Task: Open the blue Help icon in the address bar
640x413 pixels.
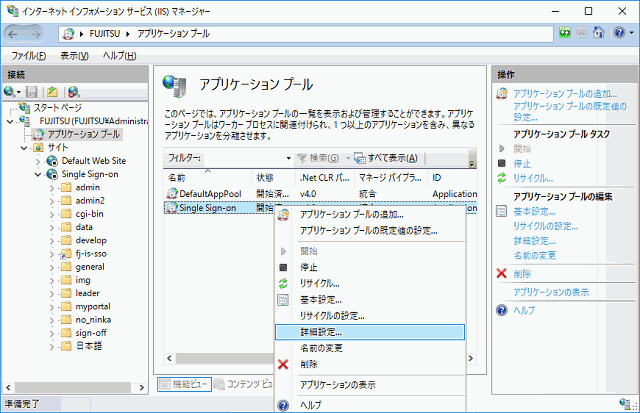Action: 619,33
